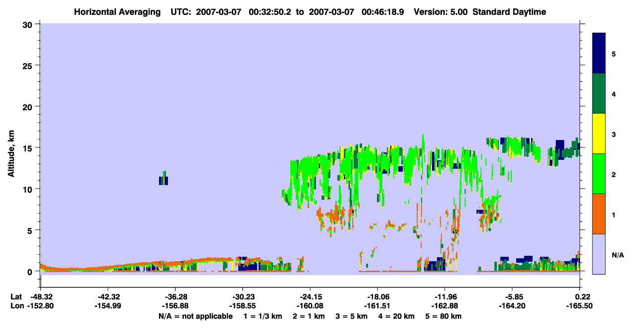Click the start time '00:32:50.2' in title
Image resolution: width=644 pixels, height=330 pixels.
271,12
